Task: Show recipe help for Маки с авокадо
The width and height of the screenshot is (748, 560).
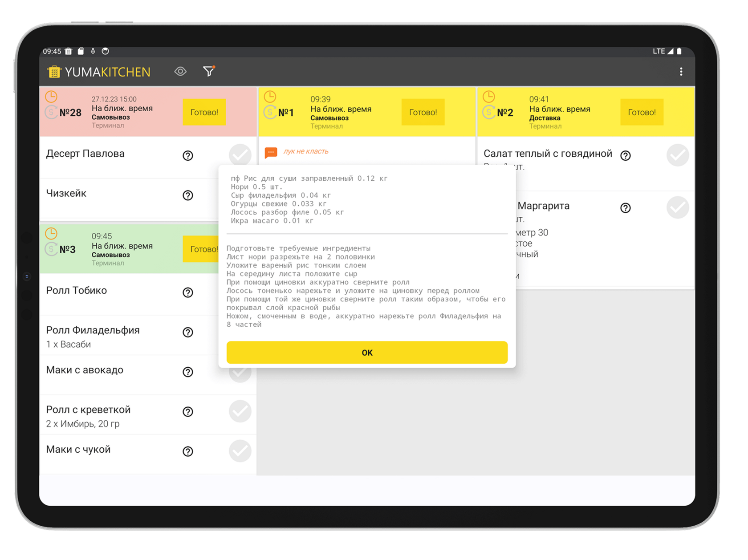Action: point(188,372)
